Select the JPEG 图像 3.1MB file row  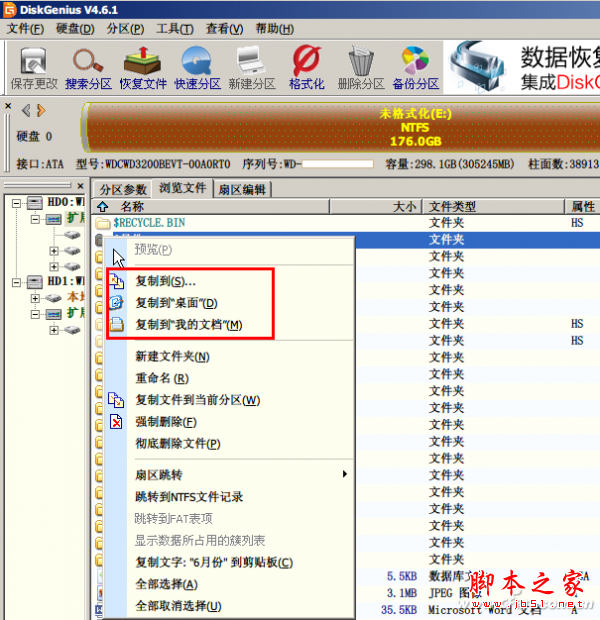click(477, 593)
